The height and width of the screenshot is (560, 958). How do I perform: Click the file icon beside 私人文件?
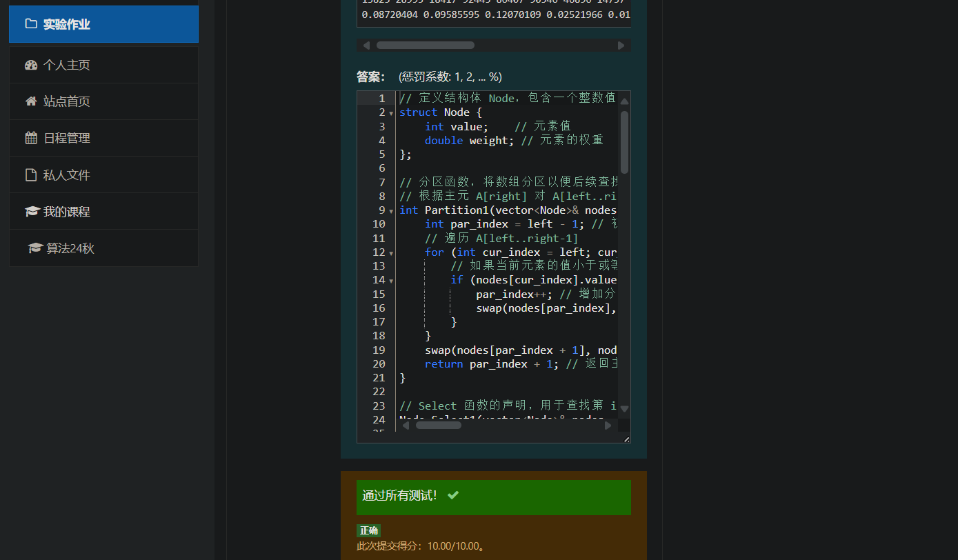coord(30,174)
